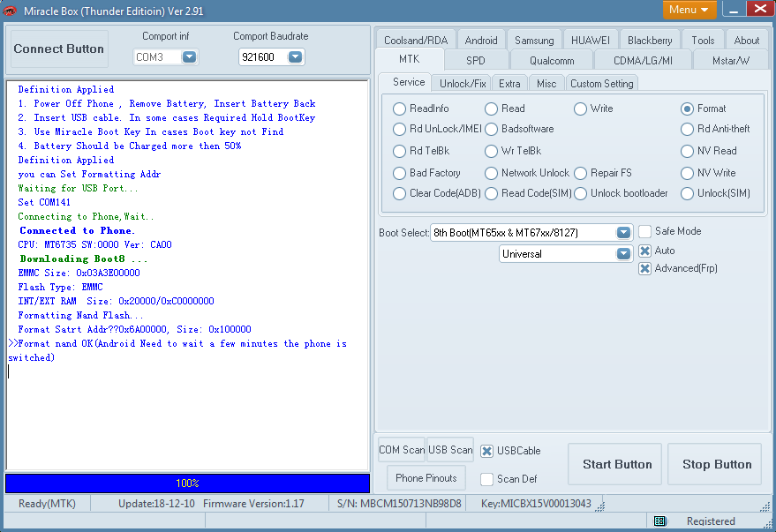
Task: Select the Rd Anti-theft option
Action: coord(687,130)
